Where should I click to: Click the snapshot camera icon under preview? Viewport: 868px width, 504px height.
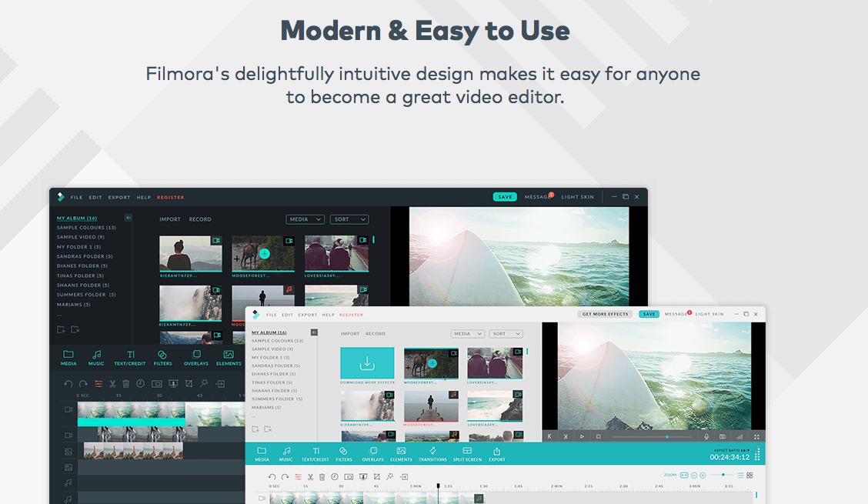[723, 436]
